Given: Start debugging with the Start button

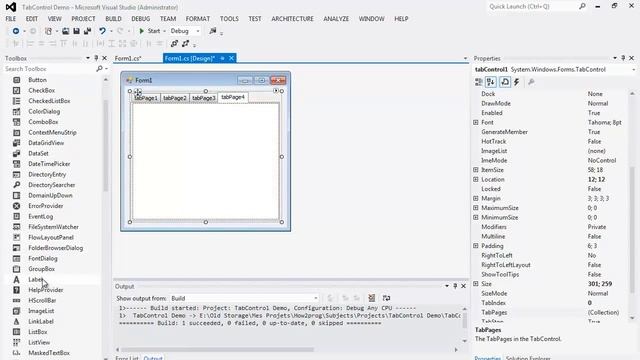Looking at the screenshot, I should 149,31.
